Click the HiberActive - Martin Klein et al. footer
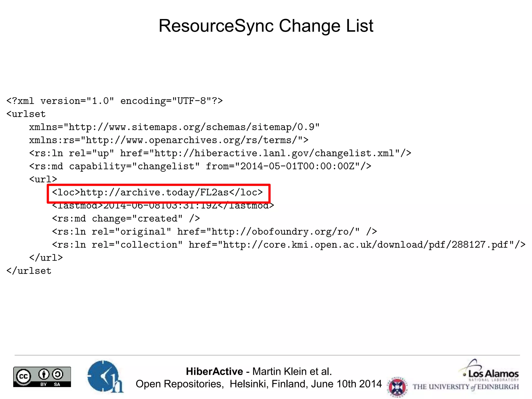Screen dimensions: 532x399 pos(259,371)
